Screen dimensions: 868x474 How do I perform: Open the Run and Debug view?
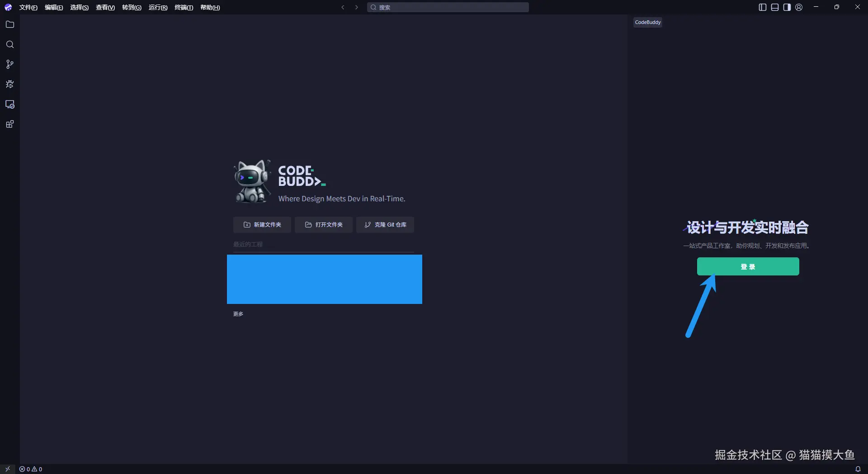pyautogui.click(x=10, y=84)
